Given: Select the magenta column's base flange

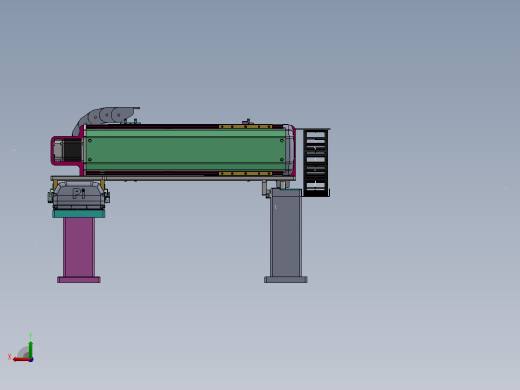Looking at the screenshot, I should click(x=79, y=280).
